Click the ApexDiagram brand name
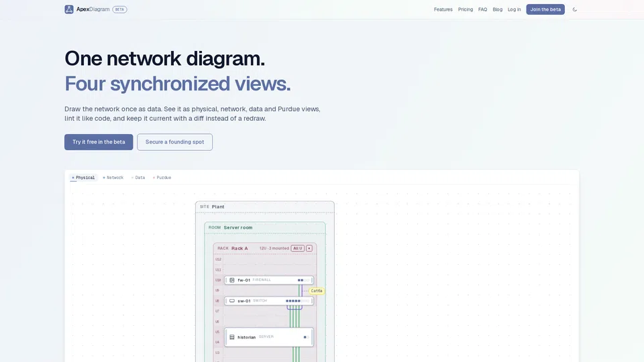This screenshot has width=644, height=362. click(93, 9)
